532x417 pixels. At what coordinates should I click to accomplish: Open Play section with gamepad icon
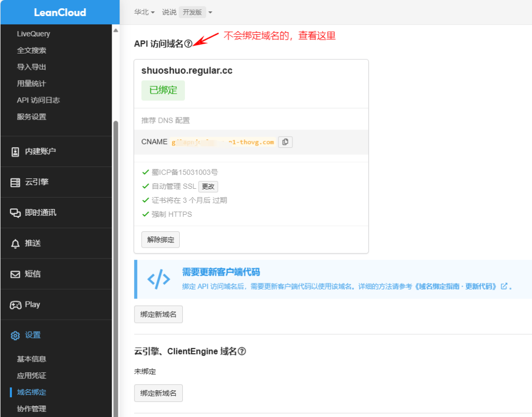coord(32,305)
